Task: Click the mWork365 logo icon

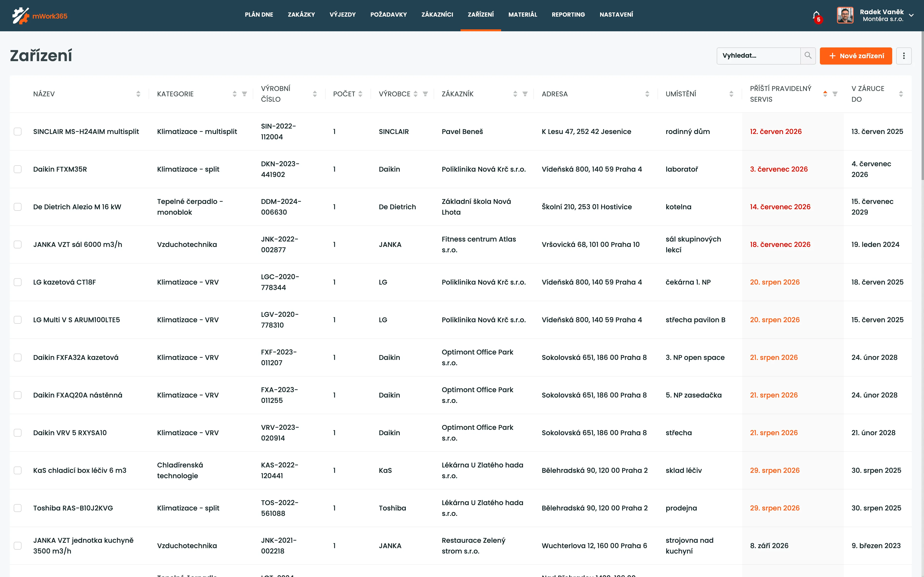Action: pos(20,16)
